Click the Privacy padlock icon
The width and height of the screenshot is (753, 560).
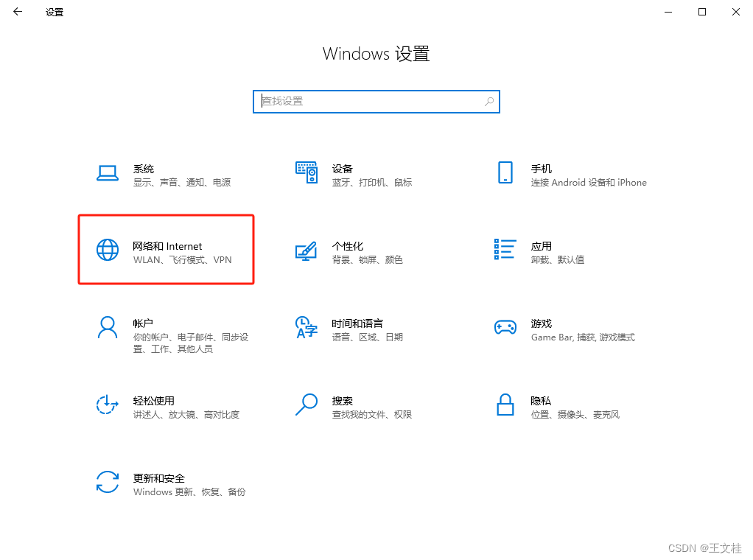[505, 405]
